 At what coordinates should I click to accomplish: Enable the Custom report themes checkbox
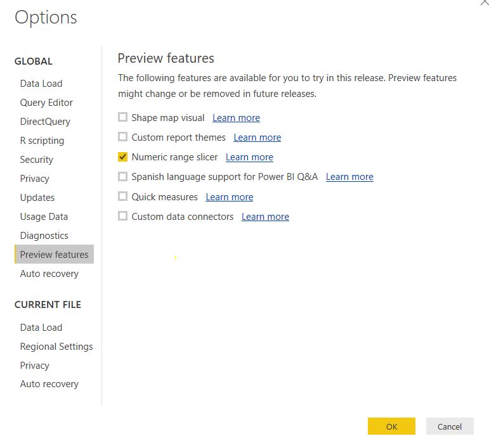(x=122, y=137)
